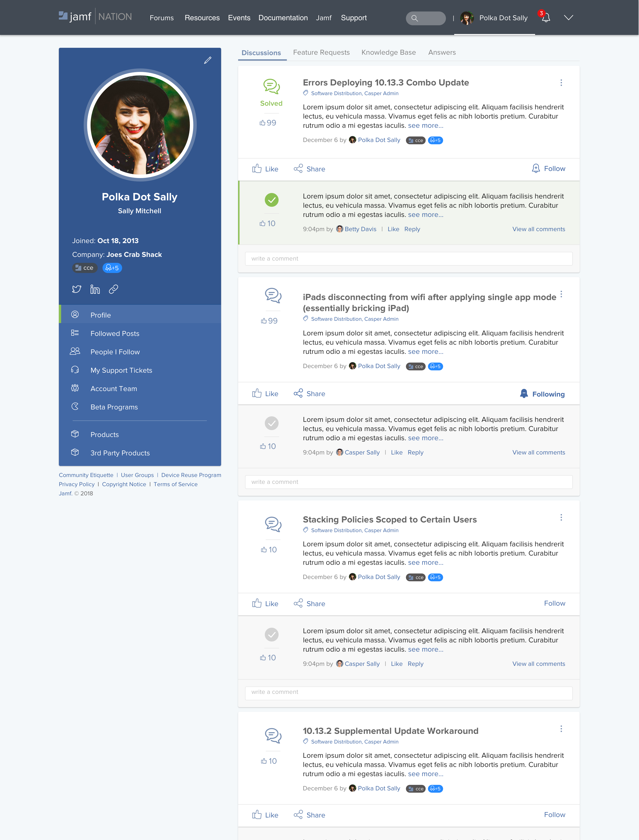Switch to the Feature Requests tab
This screenshot has height=840, width=639.
tap(321, 52)
